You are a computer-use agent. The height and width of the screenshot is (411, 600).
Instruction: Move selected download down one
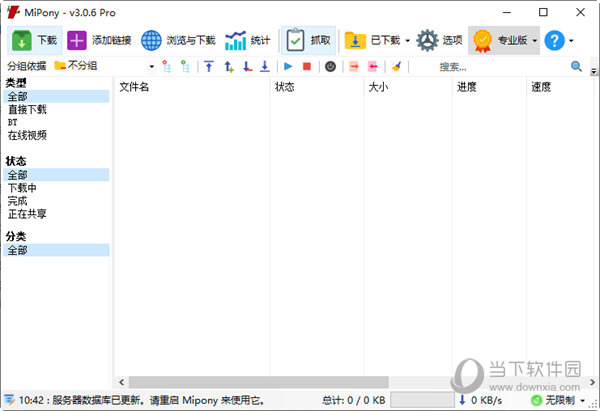pyautogui.click(x=248, y=67)
